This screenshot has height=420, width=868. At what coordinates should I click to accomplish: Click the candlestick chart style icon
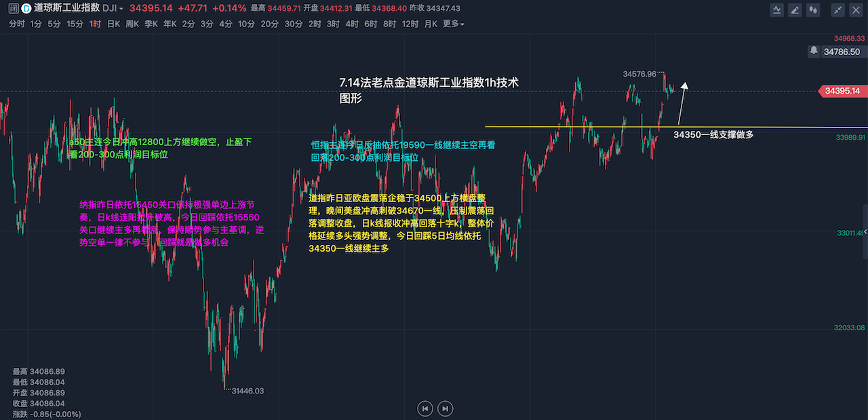pos(812,9)
